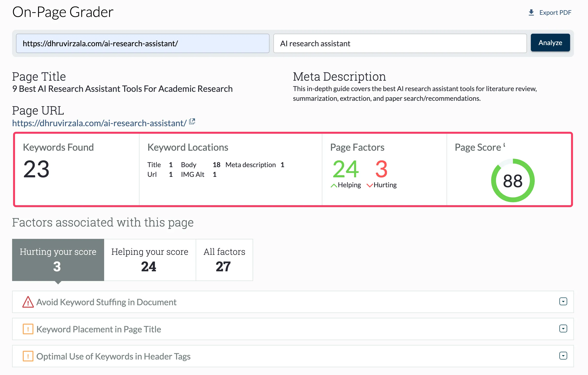Click the Optimal Use of Keywords in Header Tags label
This screenshot has width=588, height=375.
click(x=114, y=356)
